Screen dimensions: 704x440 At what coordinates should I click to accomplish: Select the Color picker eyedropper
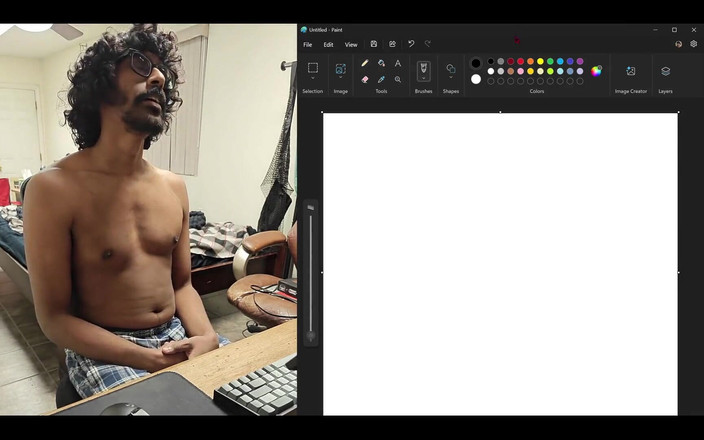click(x=381, y=79)
